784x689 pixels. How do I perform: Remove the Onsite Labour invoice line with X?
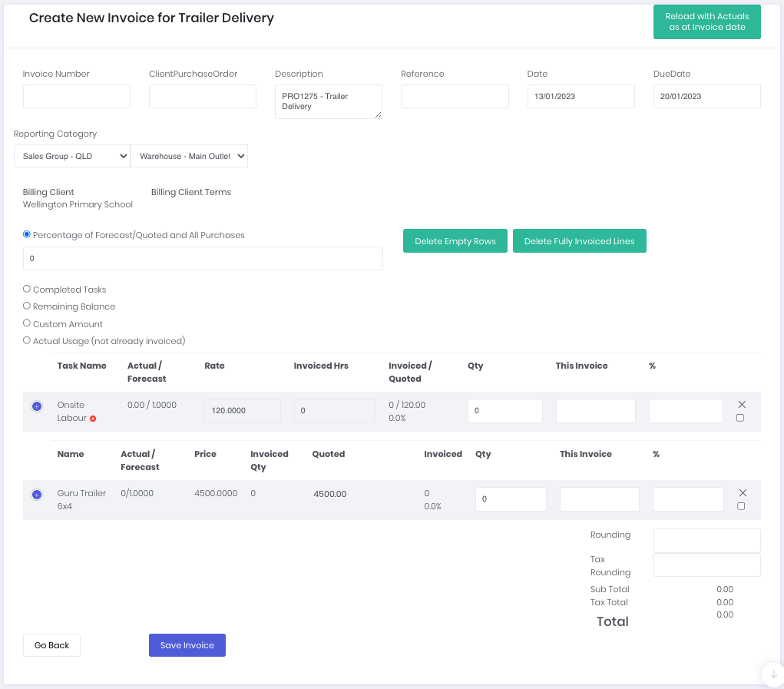(x=743, y=405)
